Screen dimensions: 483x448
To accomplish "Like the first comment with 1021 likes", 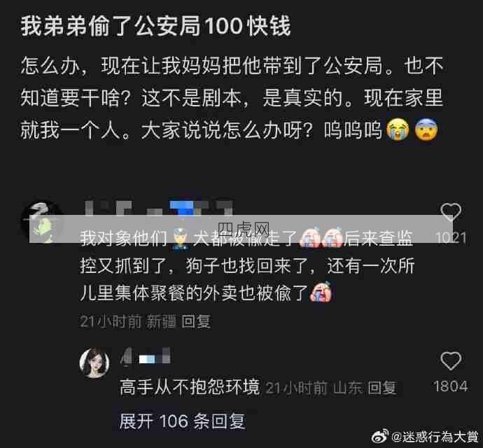I will click(x=451, y=212).
